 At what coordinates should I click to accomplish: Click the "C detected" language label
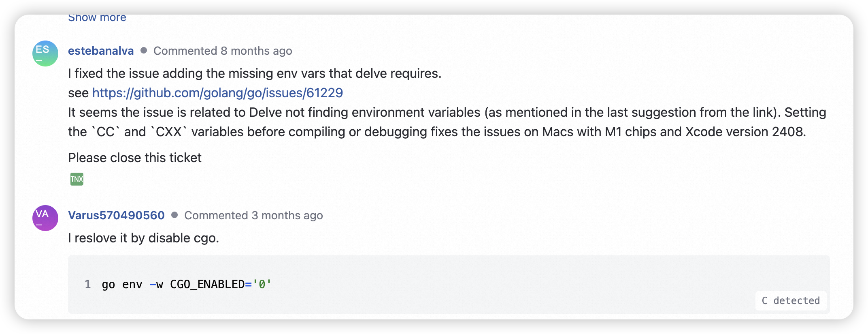(x=791, y=301)
